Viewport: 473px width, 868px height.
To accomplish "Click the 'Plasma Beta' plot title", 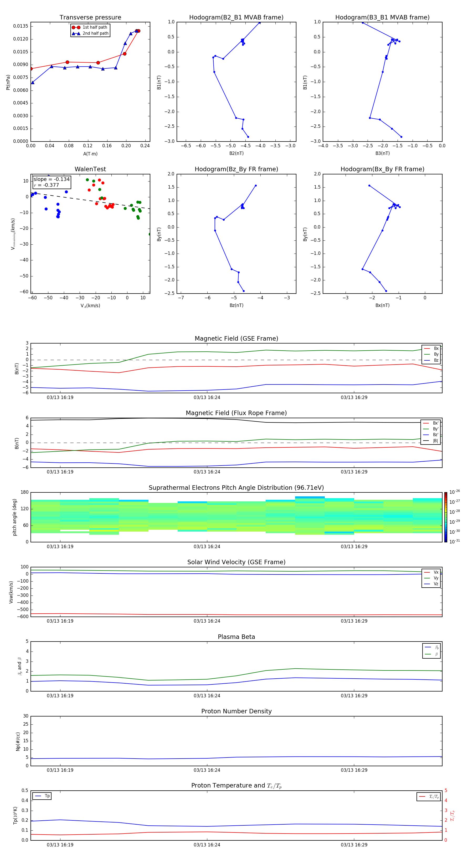I will click(x=236, y=637).
